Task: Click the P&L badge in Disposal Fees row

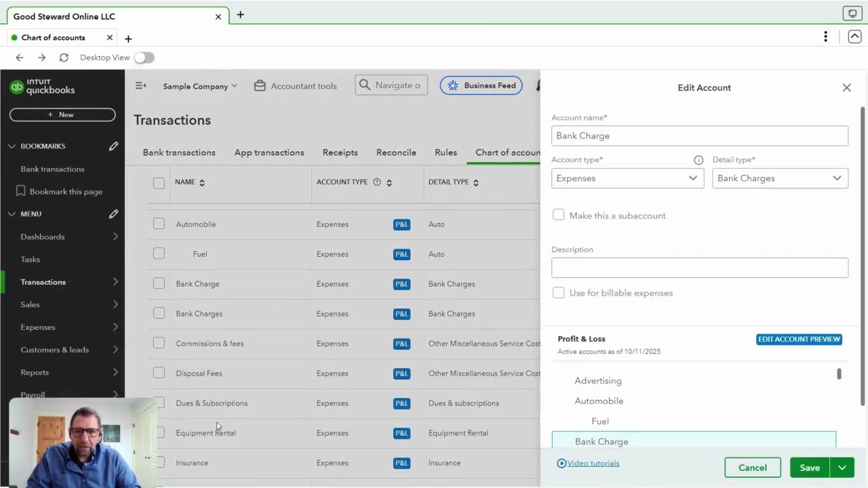Action: click(402, 373)
